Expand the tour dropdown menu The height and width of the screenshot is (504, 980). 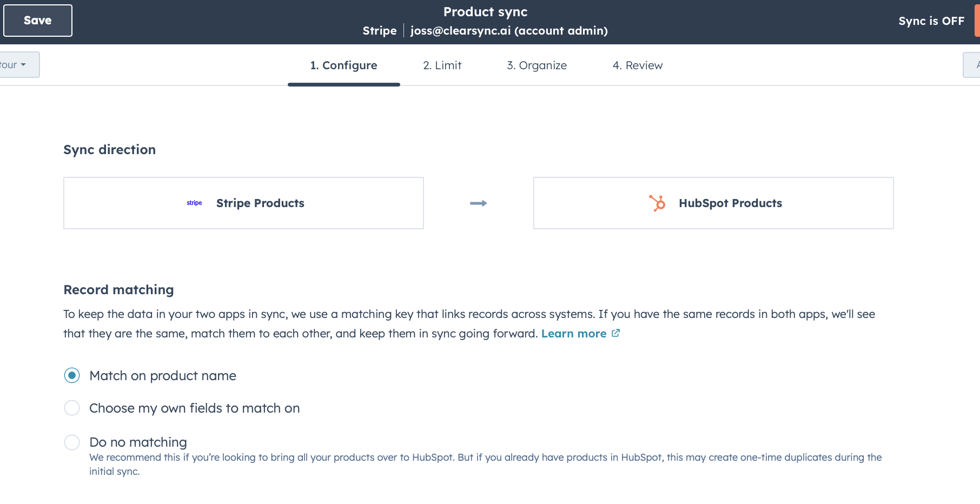16,65
